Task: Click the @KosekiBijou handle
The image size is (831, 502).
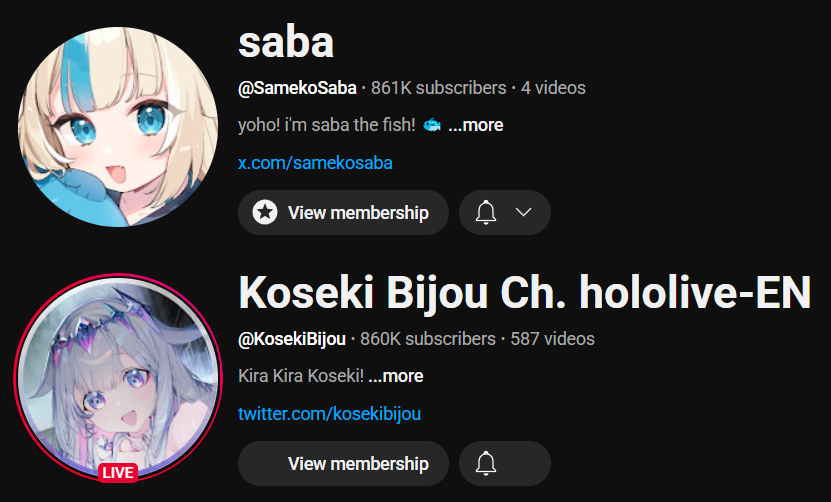Action: pos(292,339)
